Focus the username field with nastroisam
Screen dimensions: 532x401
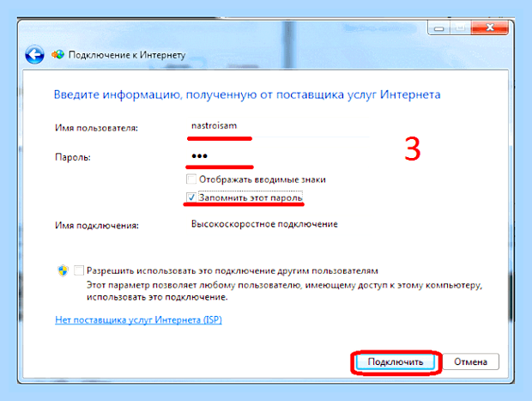click(278, 126)
